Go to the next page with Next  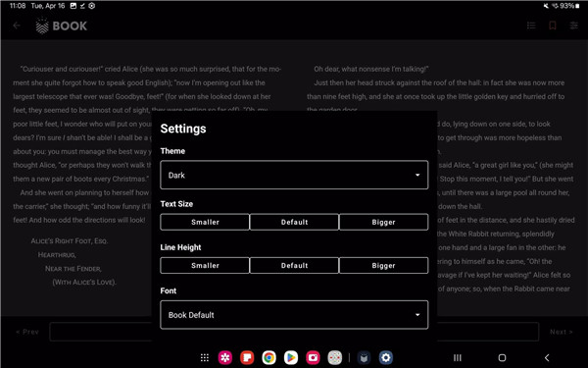click(x=561, y=332)
